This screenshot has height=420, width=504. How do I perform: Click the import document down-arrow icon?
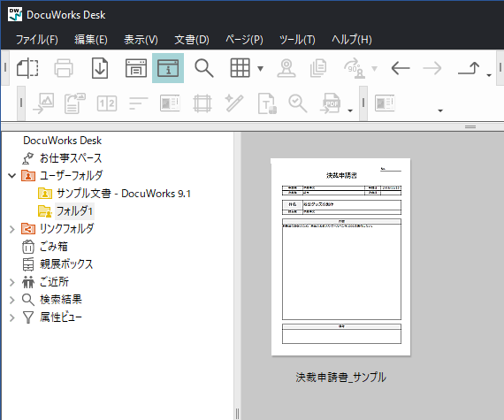point(100,68)
